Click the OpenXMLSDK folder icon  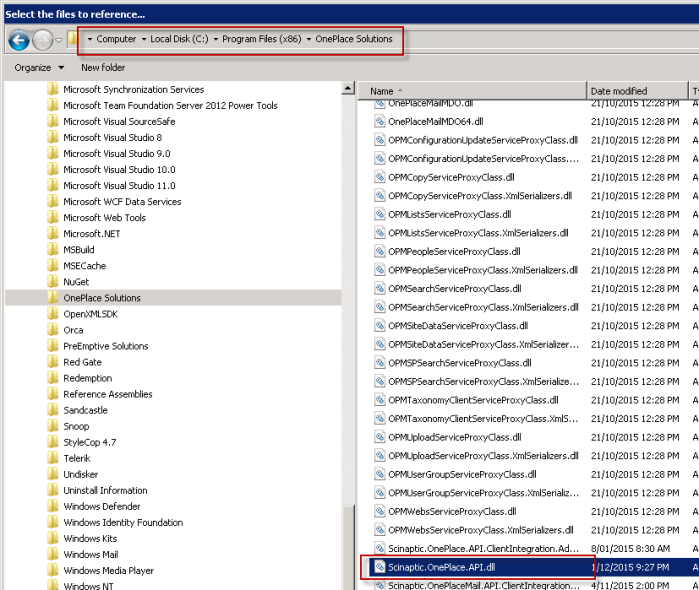coord(53,314)
